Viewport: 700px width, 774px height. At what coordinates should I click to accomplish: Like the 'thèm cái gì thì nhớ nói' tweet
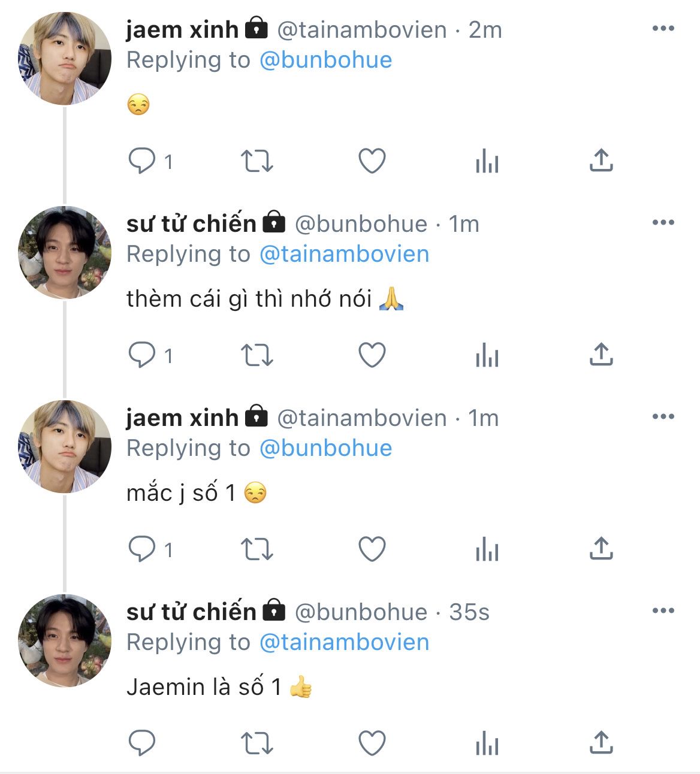pos(372,355)
